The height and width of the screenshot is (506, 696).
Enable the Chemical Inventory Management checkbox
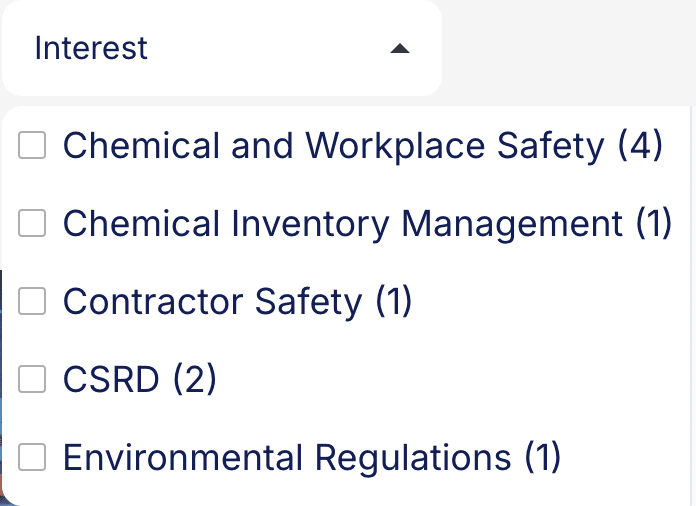pyautogui.click(x=34, y=224)
